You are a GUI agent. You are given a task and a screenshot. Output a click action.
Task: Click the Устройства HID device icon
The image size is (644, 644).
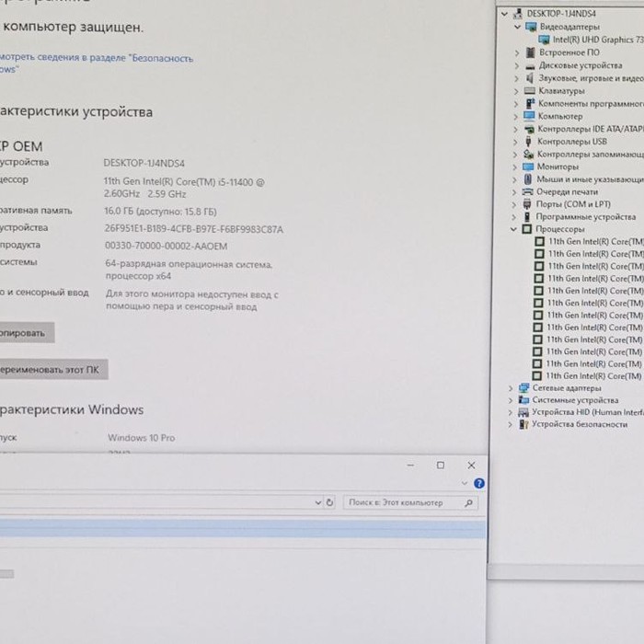pyautogui.click(x=523, y=412)
